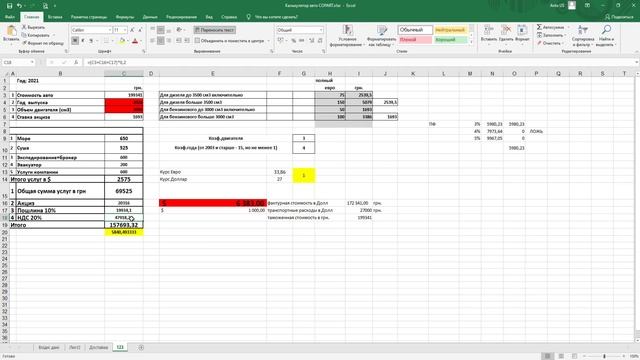Toggle Italic formatting
Viewport: 640px width, 360px height.
[83, 41]
